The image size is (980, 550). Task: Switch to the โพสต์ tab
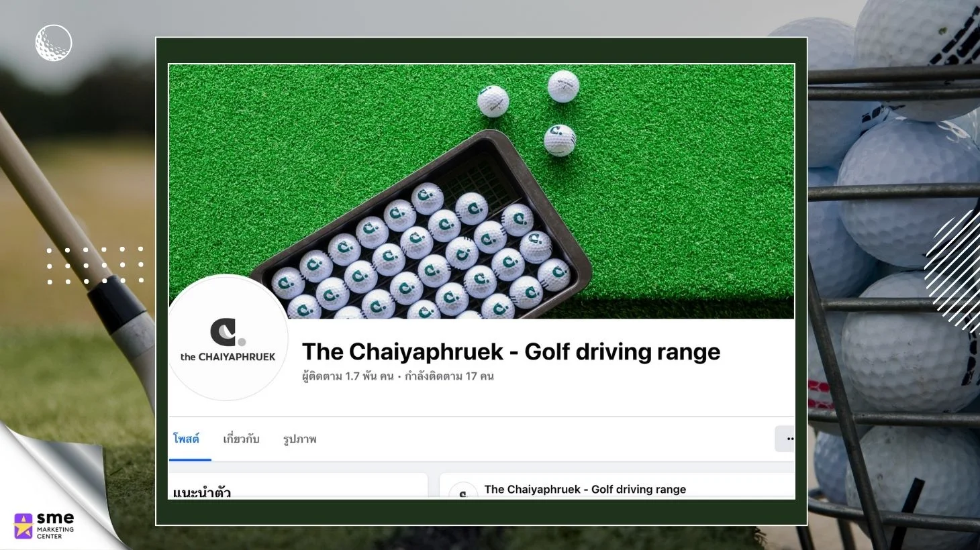[187, 439]
